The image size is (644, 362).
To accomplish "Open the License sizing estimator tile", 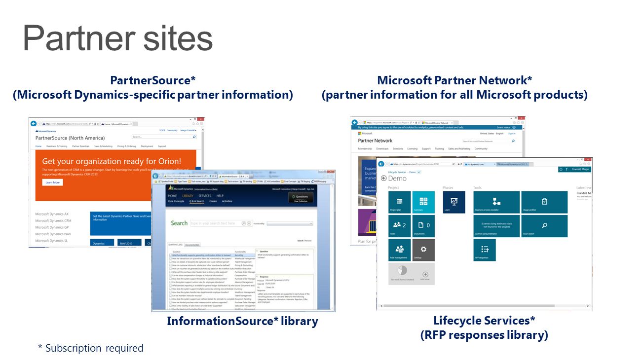I will point(496,226).
